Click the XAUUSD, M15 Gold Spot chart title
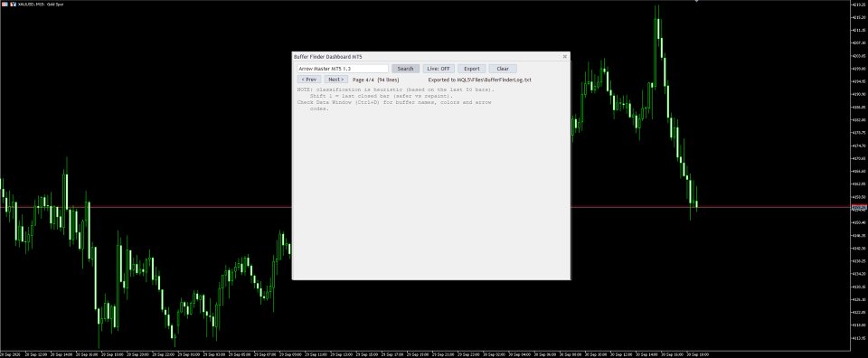Image resolution: width=868 pixels, height=358 pixels. 40,4
